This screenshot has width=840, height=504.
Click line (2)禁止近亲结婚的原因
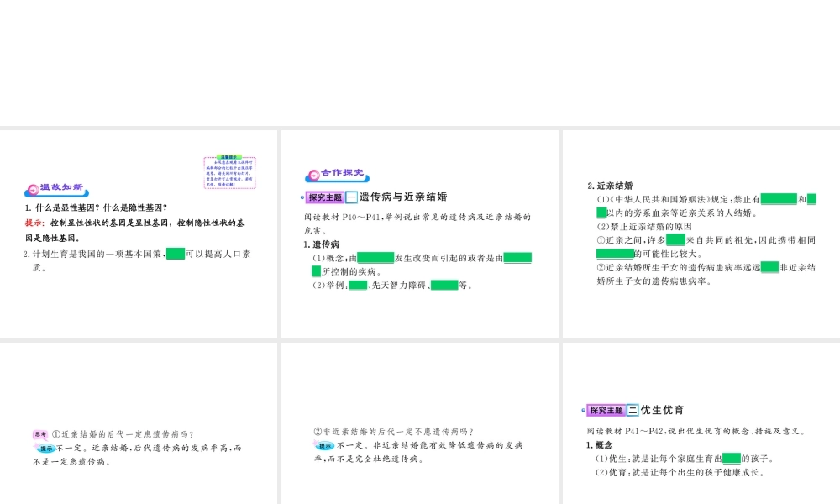(x=644, y=227)
